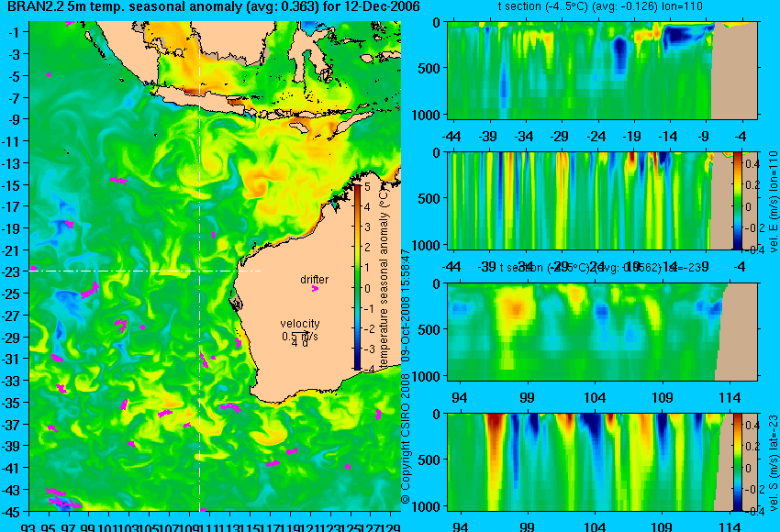This screenshot has height=532, width=780.
Task: Click the BRAN2.2 5m temp. seasonal anomaly title
Action: tap(214, 7)
